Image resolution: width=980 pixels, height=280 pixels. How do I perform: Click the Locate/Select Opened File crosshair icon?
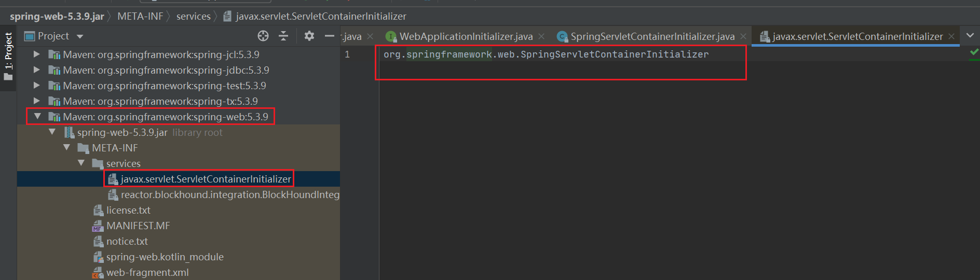(x=263, y=36)
